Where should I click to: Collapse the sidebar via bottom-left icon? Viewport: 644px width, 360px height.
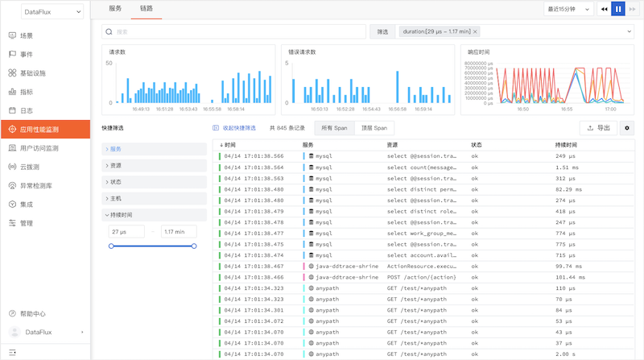[x=12, y=352]
